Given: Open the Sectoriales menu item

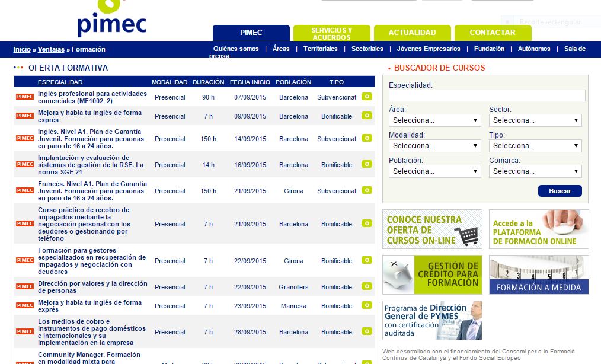Looking at the screenshot, I should point(367,49).
